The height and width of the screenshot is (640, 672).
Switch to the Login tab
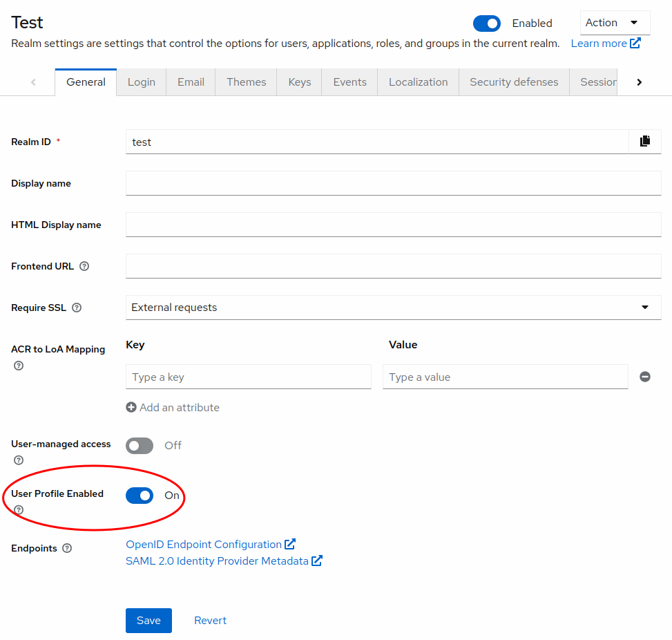pos(141,82)
